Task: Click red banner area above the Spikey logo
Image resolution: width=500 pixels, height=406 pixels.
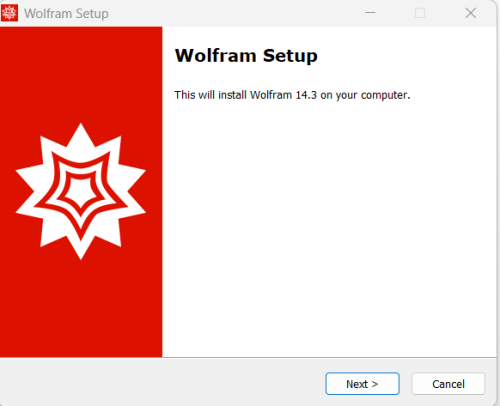Action: click(81, 73)
